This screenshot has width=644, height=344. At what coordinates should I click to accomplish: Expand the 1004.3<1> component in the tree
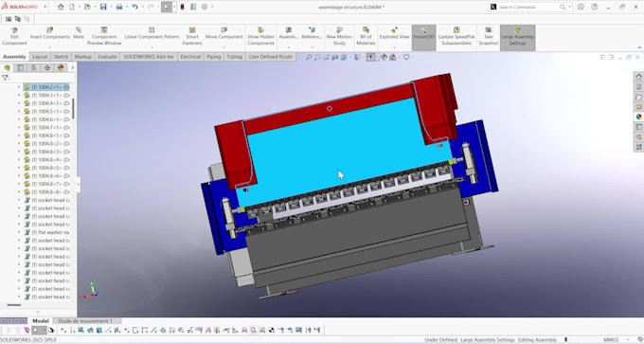pyautogui.click(x=19, y=95)
